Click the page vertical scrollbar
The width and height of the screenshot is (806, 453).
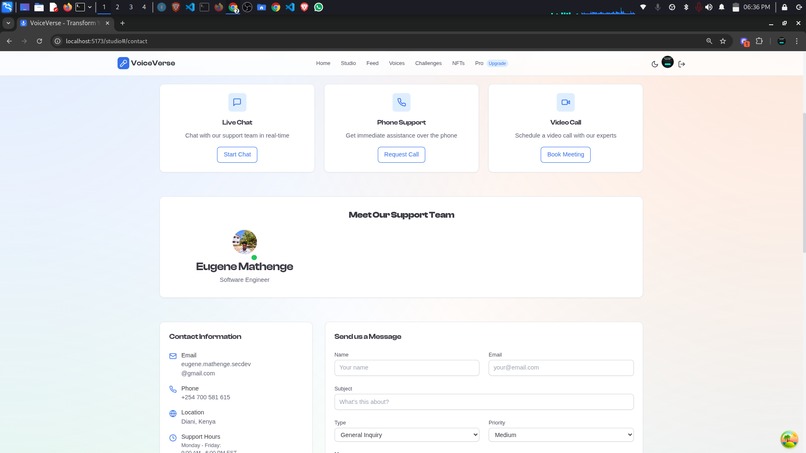coord(803,183)
